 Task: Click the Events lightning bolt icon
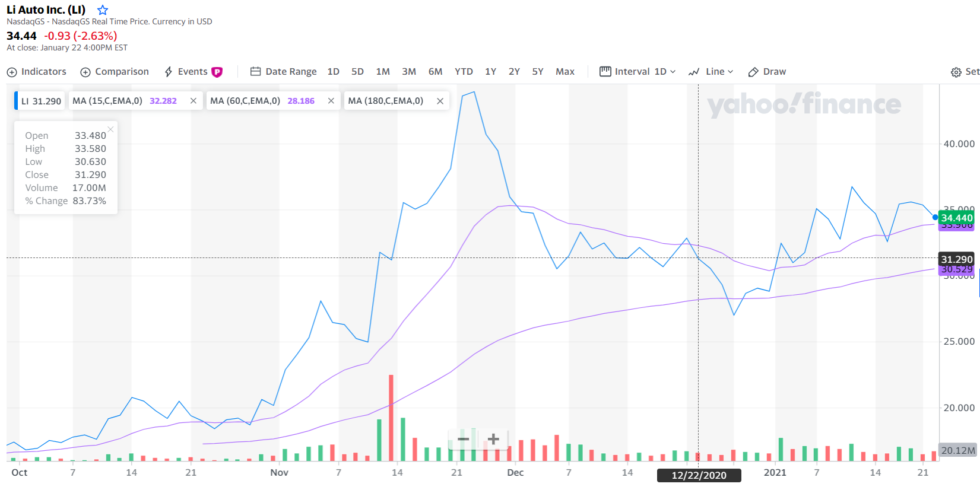click(x=169, y=72)
